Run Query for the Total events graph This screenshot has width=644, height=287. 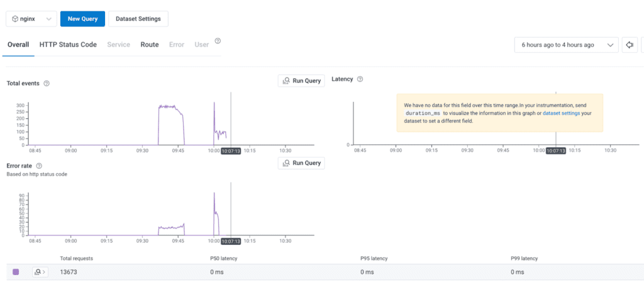301,81
